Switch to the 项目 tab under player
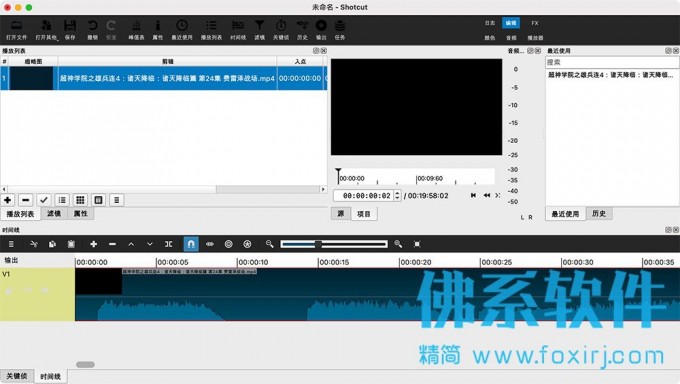The height and width of the screenshot is (384, 680). coord(363,214)
